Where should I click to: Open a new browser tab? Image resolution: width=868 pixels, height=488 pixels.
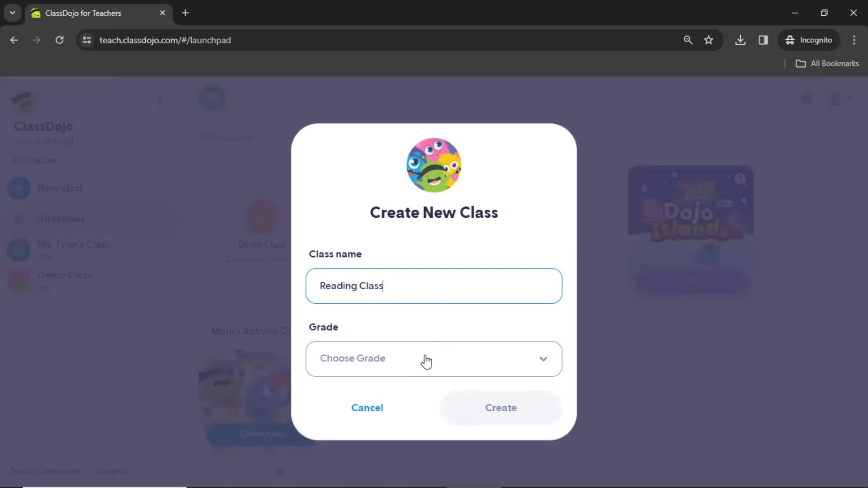185,13
